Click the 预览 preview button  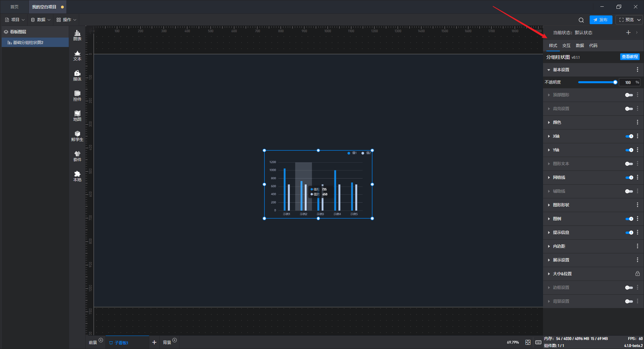pos(626,20)
